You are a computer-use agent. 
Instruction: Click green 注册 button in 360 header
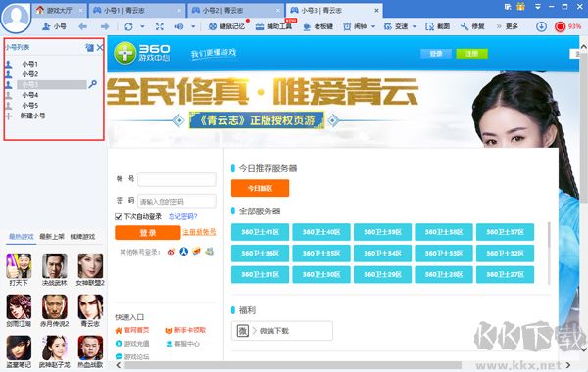(471, 54)
